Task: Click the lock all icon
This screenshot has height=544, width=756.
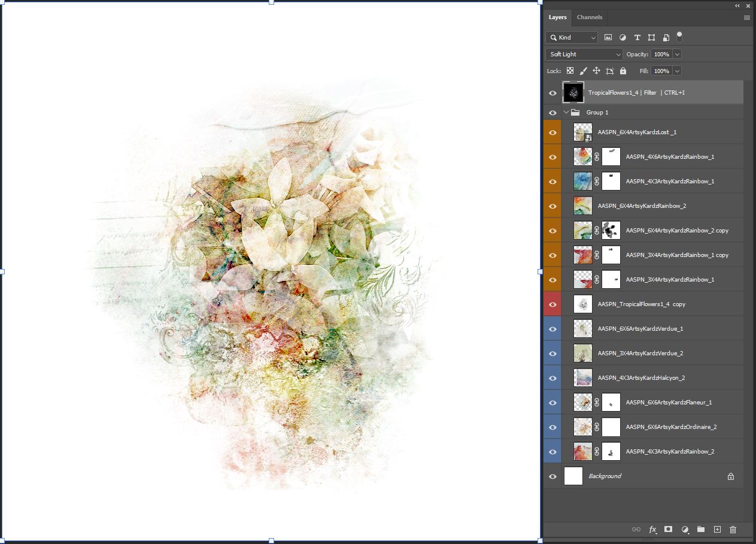Action: tap(623, 71)
